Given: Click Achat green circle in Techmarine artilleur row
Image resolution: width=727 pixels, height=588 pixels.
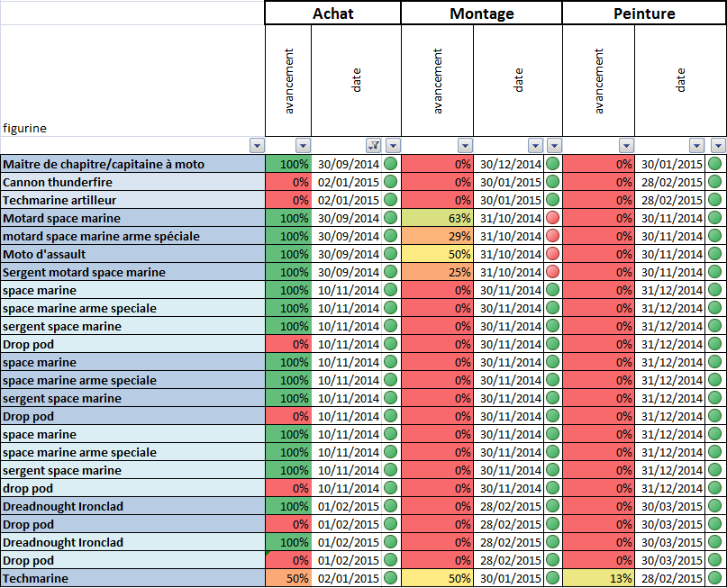Looking at the screenshot, I should 391,200.
